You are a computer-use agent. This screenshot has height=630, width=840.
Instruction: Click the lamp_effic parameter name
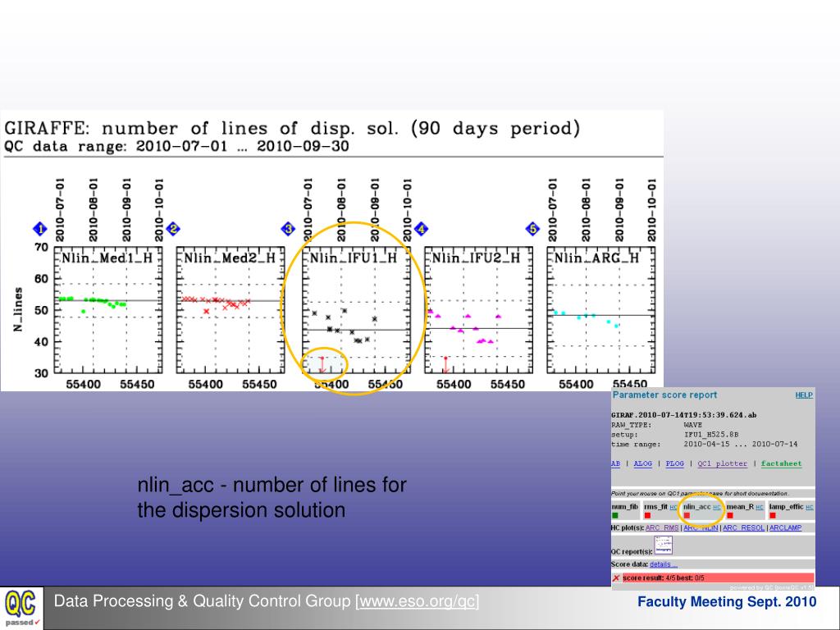(x=787, y=507)
